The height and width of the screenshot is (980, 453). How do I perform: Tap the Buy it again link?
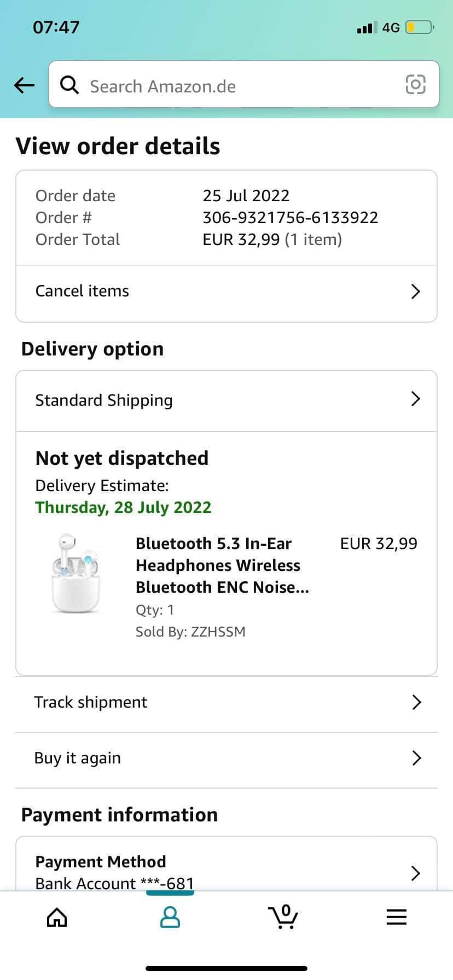pyautogui.click(x=78, y=758)
